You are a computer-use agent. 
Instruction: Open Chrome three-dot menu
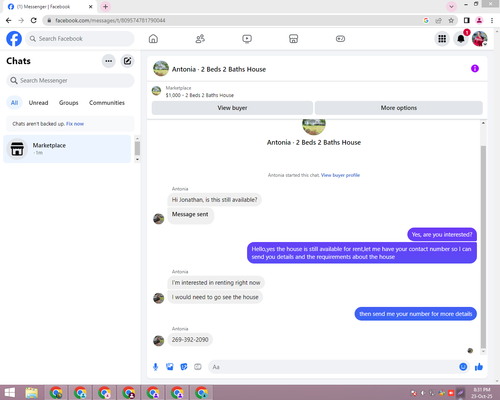(492, 21)
